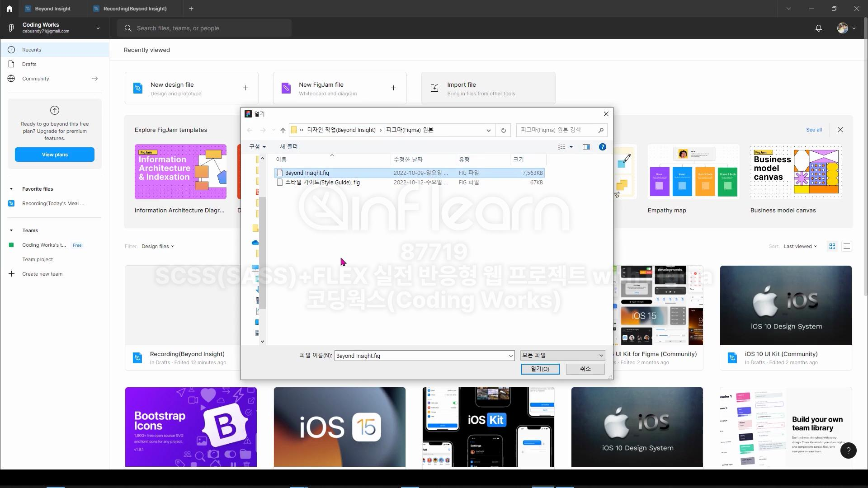
Task: Open the Design files filter dropdown
Action: [x=157, y=246]
